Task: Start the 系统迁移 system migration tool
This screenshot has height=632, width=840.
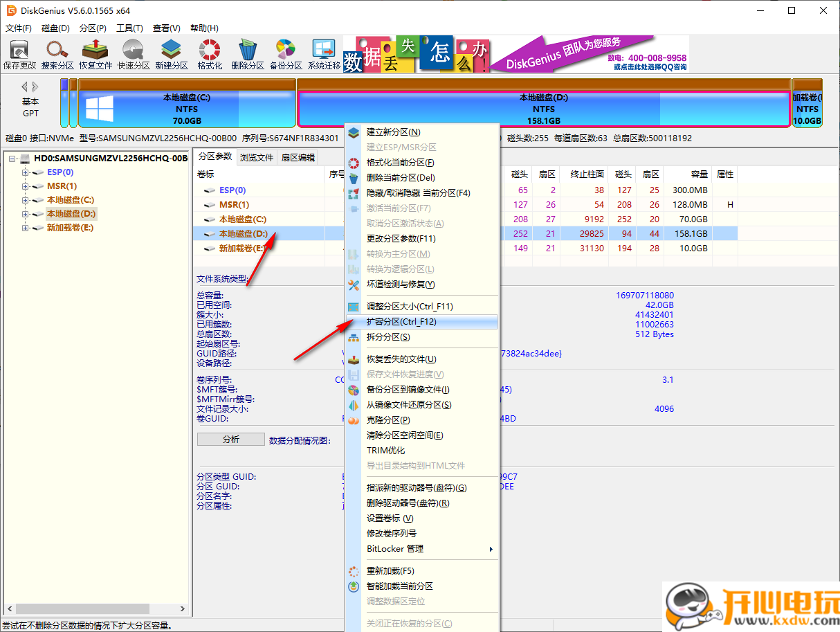Action: click(322, 53)
